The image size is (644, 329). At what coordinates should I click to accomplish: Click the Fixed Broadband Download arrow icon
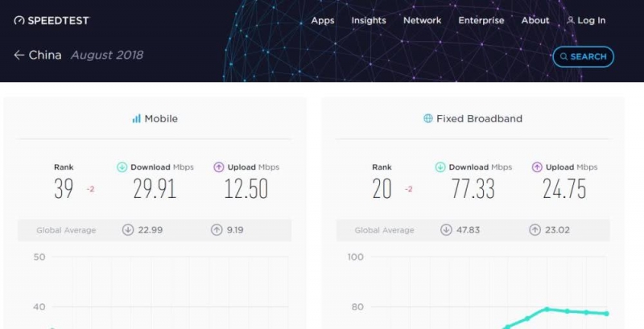click(x=440, y=167)
